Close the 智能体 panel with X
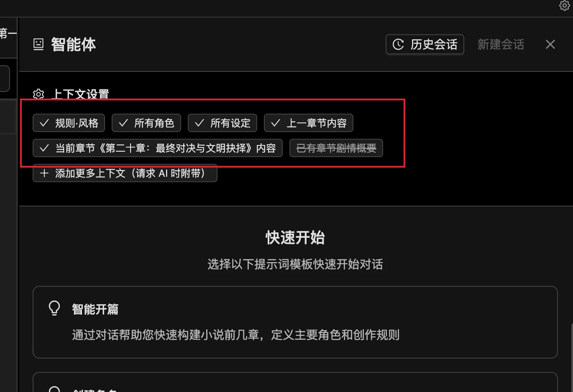The width and height of the screenshot is (573, 392). tap(550, 44)
